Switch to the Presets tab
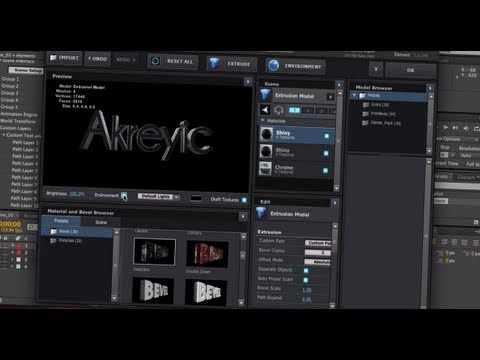The height and width of the screenshot is (360, 480). [61, 221]
